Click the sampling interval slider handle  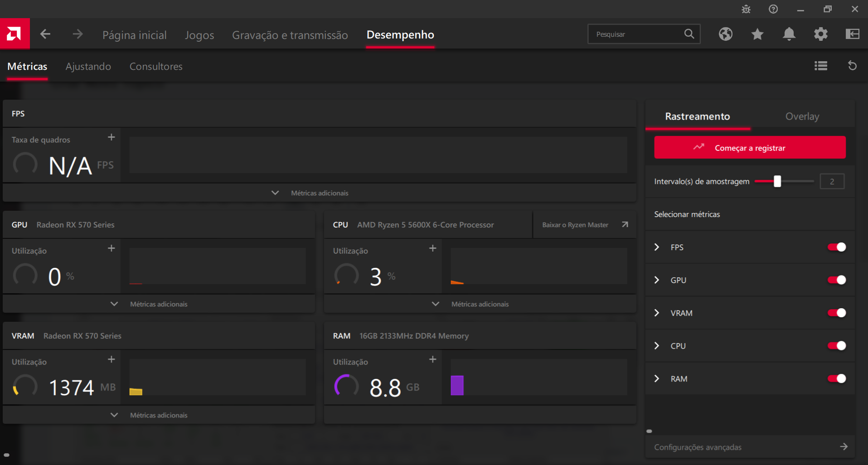[x=777, y=181]
